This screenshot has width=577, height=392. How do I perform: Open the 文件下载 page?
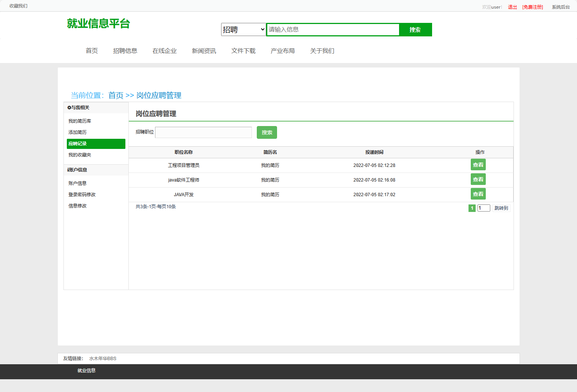click(243, 51)
